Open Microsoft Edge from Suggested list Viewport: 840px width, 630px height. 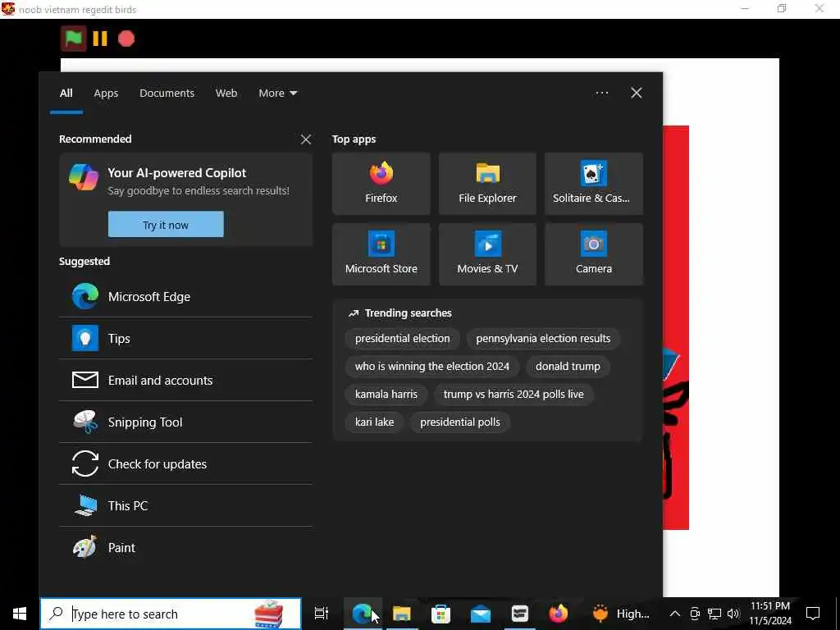(x=185, y=297)
